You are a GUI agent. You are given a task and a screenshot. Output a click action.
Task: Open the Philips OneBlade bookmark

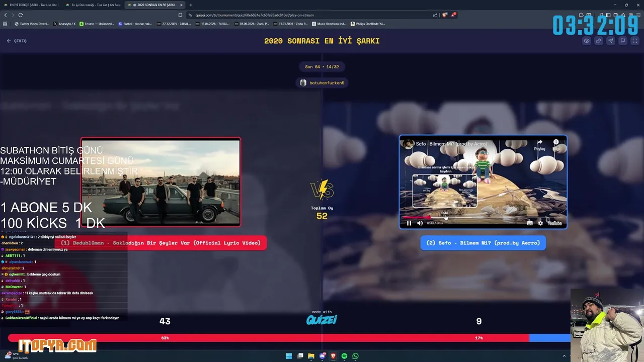coord(368,24)
